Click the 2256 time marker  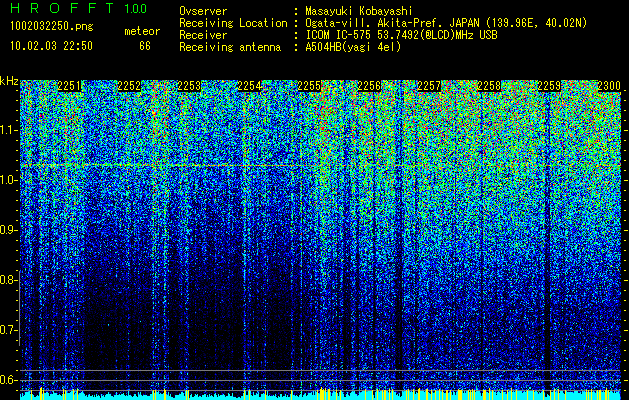click(x=369, y=86)
